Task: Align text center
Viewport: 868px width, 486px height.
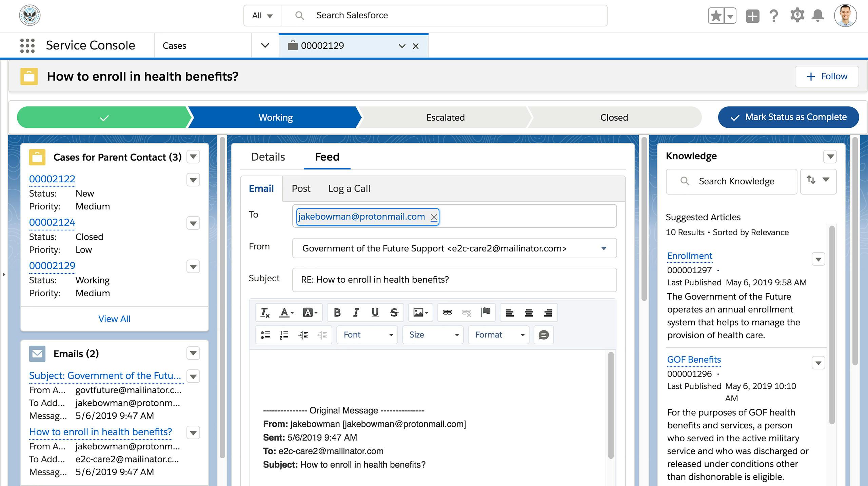Action: tap(529, 312)
